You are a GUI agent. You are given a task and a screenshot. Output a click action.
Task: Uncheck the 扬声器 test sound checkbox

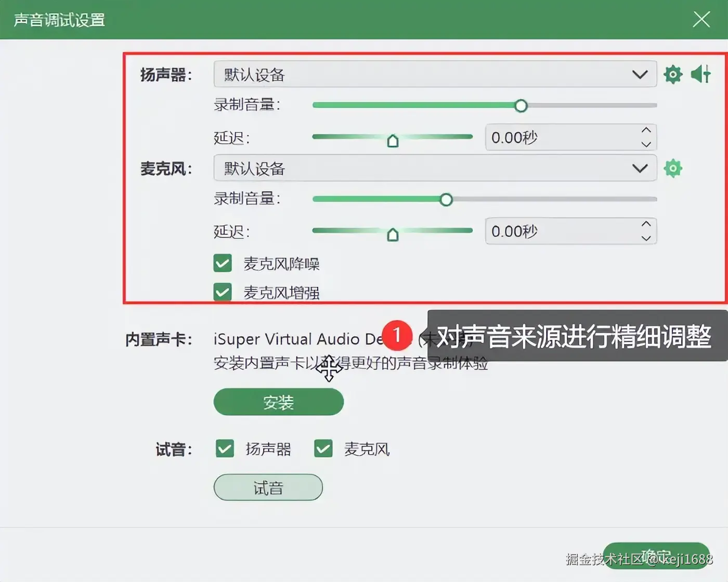(x=225, y=448)
